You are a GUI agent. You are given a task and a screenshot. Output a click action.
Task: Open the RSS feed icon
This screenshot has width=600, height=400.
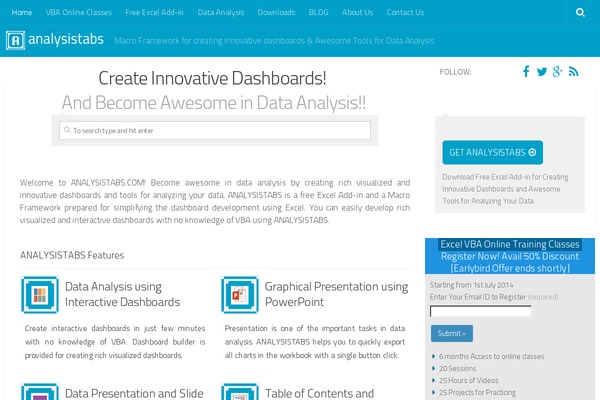pyautogui.click(x=573, y=72)
